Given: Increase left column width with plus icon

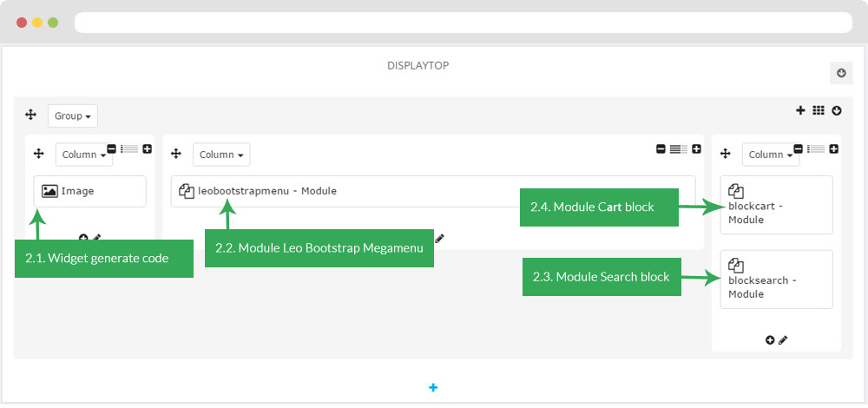Looking at the screenshot, I should point(148,148).
